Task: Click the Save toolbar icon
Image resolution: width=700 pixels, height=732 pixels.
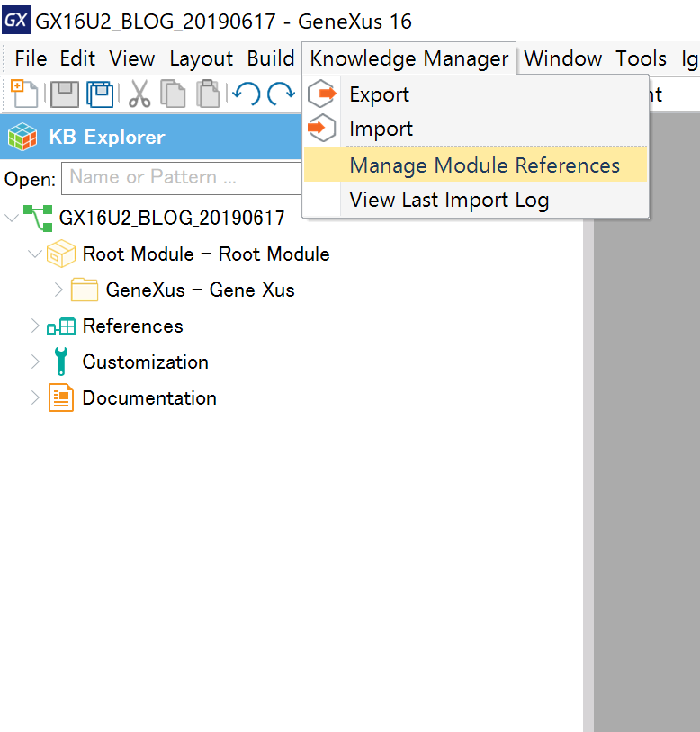Action: click(65, 94)
